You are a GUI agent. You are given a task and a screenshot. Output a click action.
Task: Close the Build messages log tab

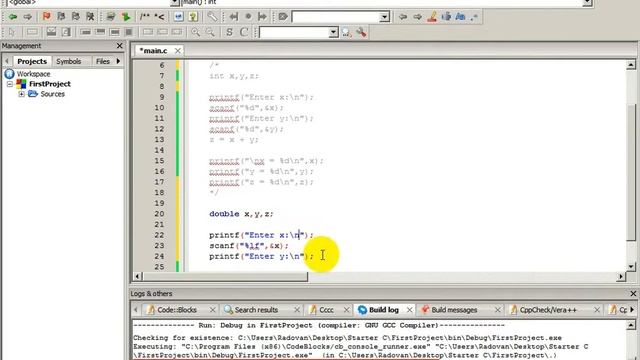[x=498, y=310]
